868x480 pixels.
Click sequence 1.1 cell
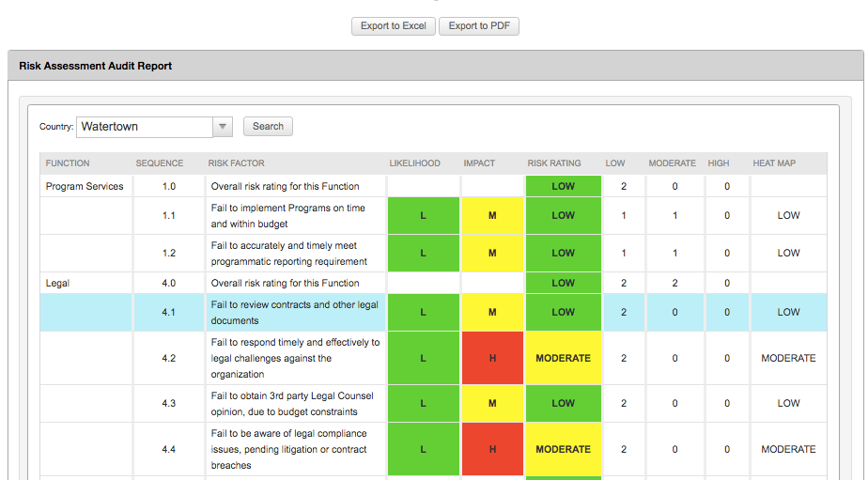[169, 215]
